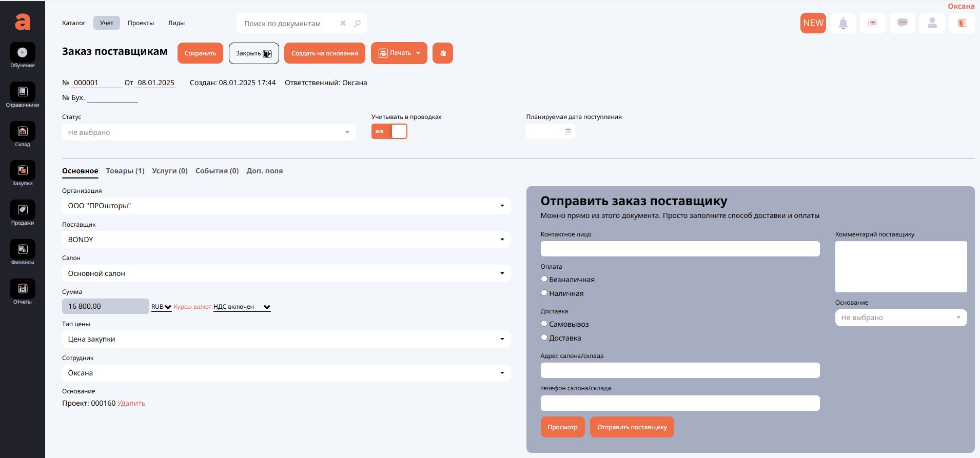Switch to the Товары (1) tab

coord(125,171)
